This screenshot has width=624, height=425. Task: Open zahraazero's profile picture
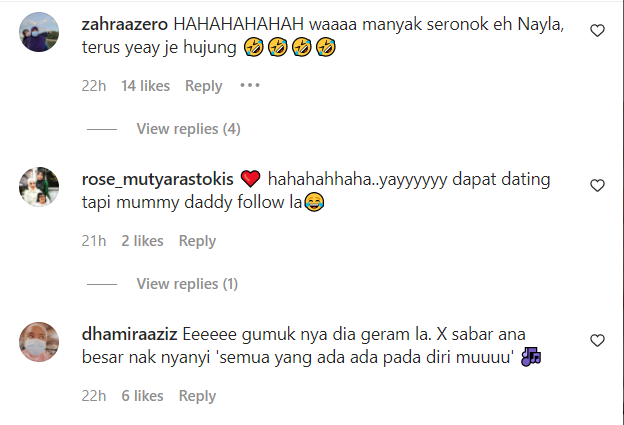(39, 32)
